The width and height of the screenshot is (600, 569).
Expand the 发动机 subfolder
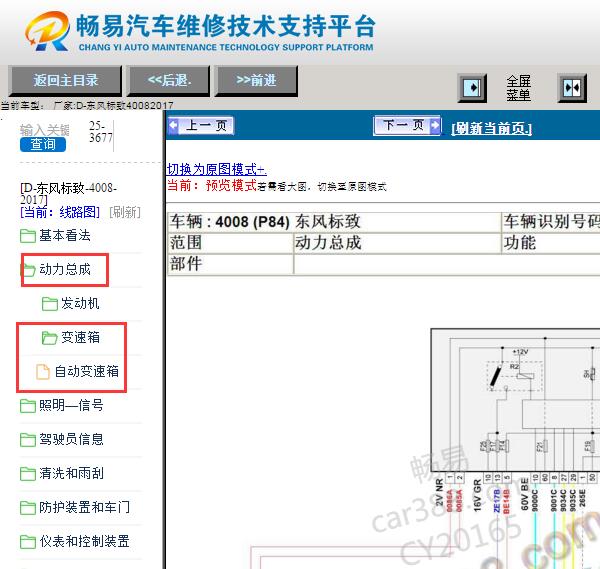[80, 303]
